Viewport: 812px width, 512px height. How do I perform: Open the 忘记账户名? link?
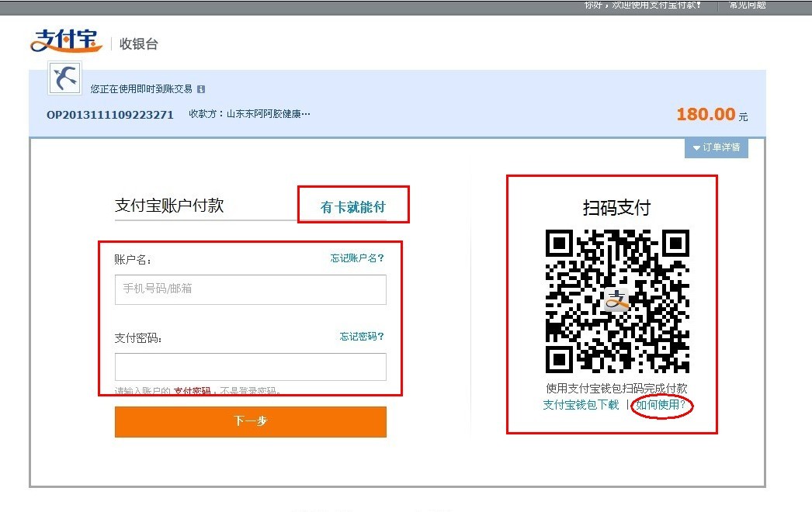pos(357,258)
